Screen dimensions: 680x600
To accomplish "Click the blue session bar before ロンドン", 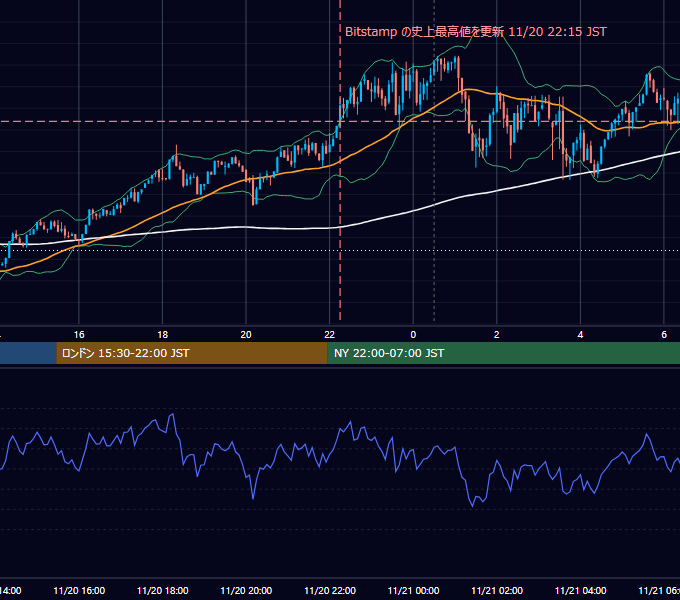I will point(28,353).
